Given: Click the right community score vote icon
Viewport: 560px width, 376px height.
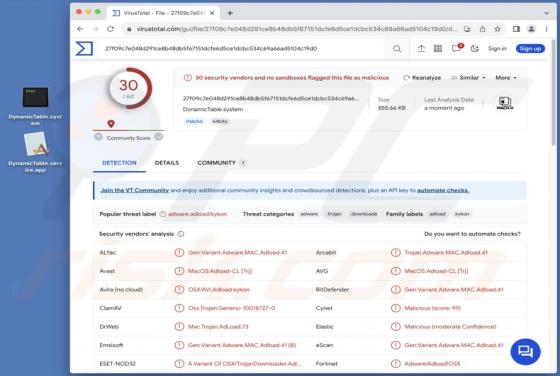Looking at the screenshot, I should click(159, 137).
